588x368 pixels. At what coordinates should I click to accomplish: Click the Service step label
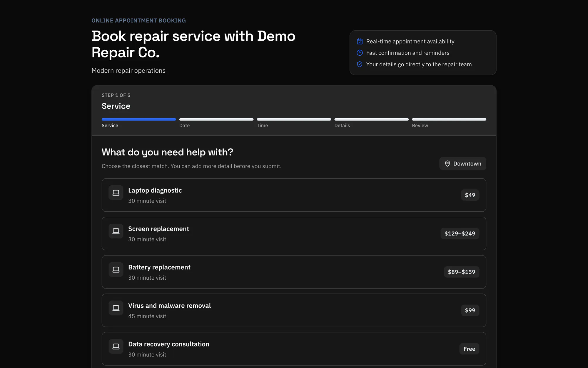click(110, 125)
